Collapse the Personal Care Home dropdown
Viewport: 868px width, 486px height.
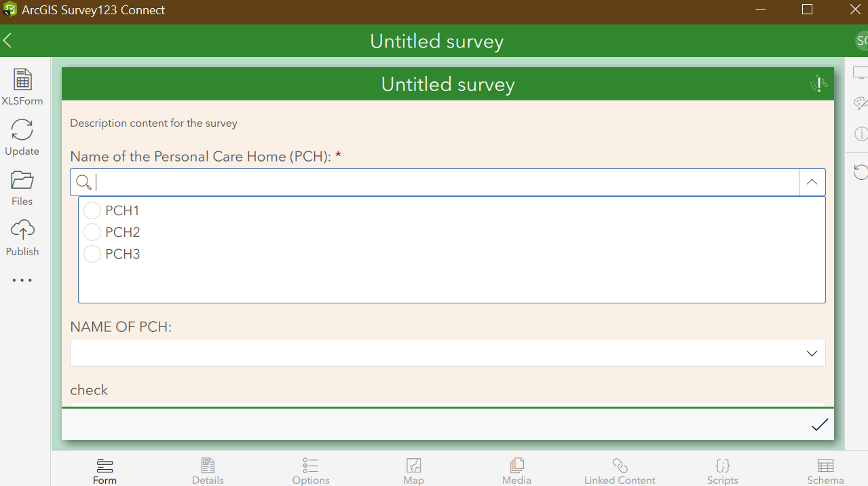point(812,182)
